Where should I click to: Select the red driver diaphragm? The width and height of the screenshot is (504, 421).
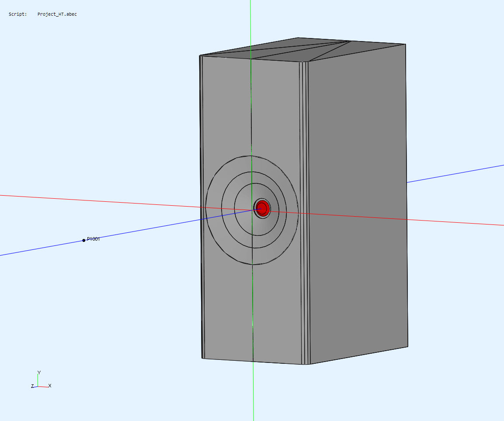pyautogui.click(x=262, y=207)
